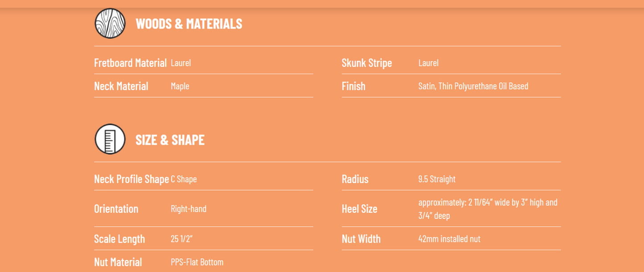Select the PPS-Flat Bottom nut material
644x272 pixels.
pos(197,262)
